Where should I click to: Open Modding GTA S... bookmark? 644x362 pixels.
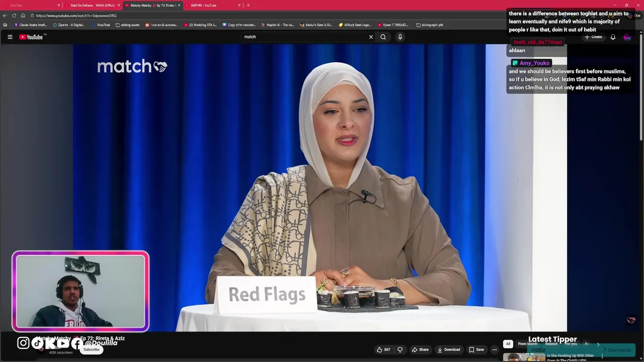(x=200, y=25)
